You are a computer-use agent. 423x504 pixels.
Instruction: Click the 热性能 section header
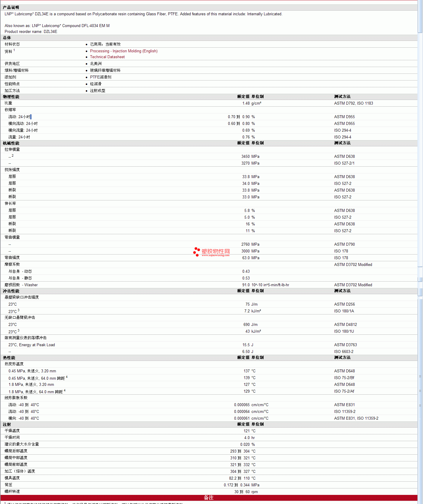point(9,358)
